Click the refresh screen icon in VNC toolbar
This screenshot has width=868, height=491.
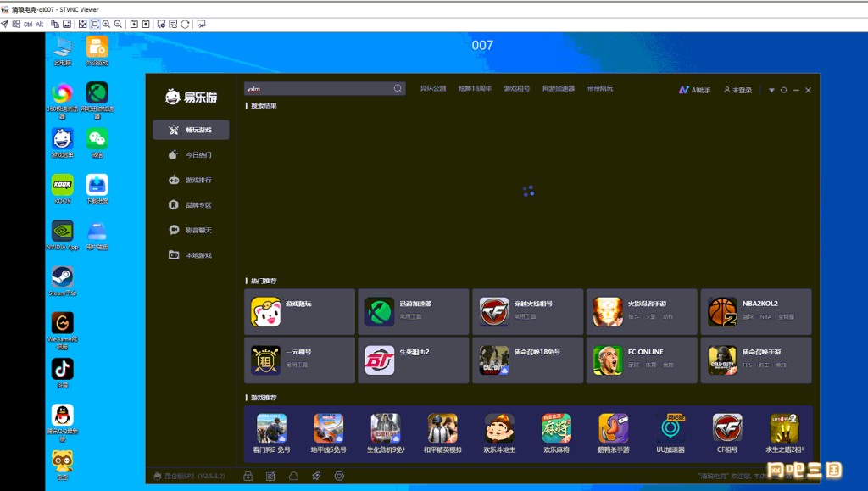(x=185, y=25)
